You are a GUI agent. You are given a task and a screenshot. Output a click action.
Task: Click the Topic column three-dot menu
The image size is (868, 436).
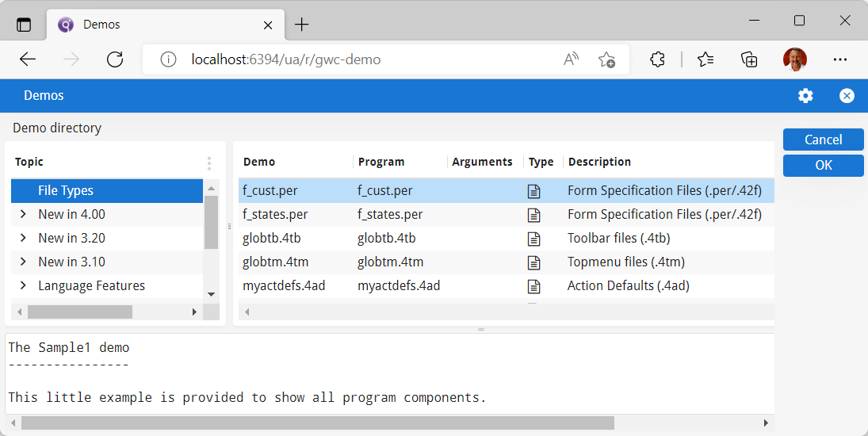point(209,163)
